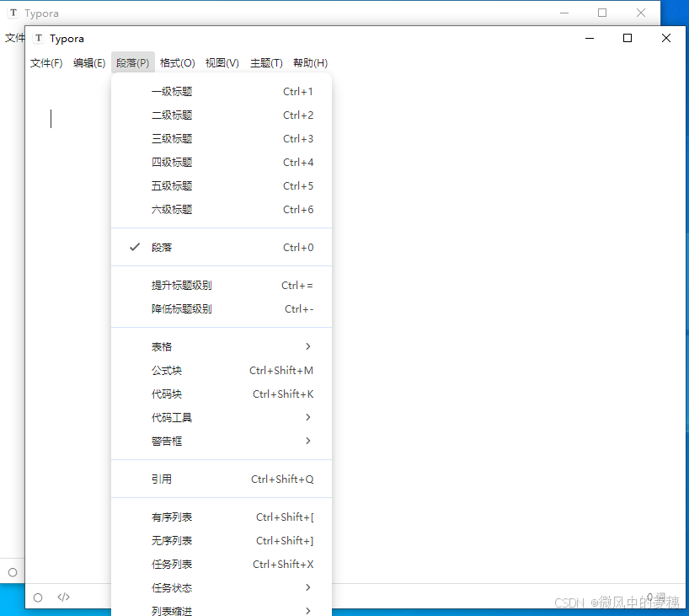The image size is (689, 616).
Task: Expand the 代码工具 submenu
Action: 222,418
